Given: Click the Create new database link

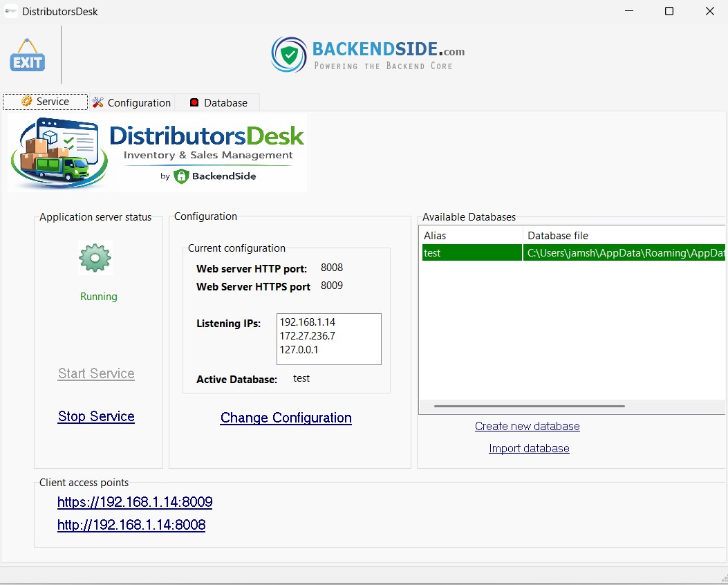Looking at the screenshot, I should point(527,426).
